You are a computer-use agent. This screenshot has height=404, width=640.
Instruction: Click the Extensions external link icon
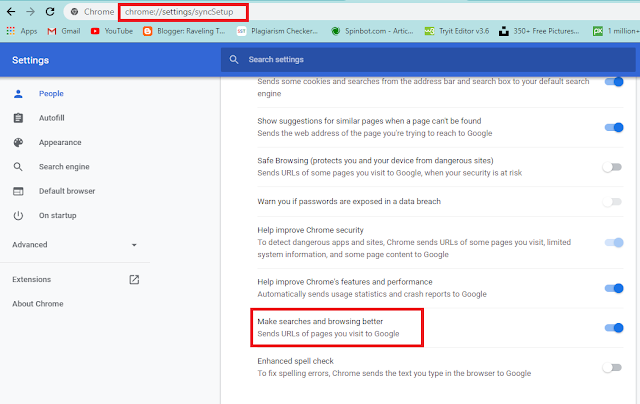[134, 280]
